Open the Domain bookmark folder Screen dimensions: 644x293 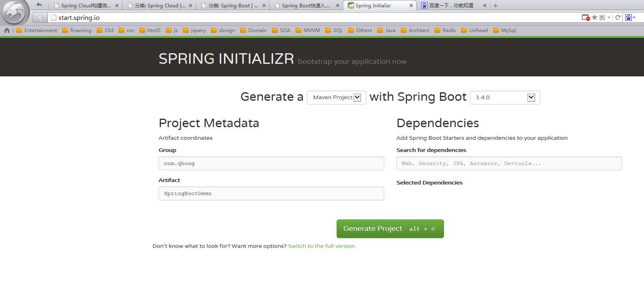[253, 30]
